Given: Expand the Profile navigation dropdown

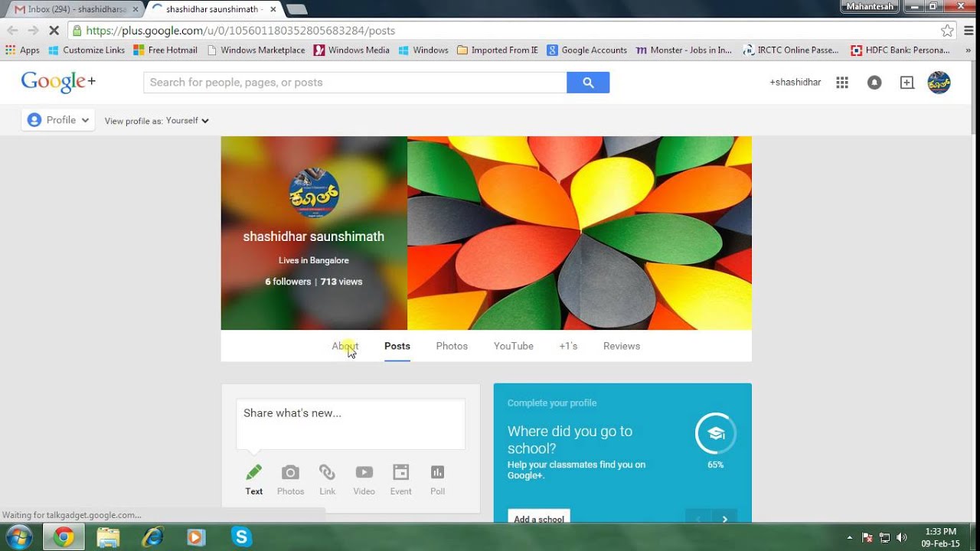Looking at the screenshot, I should [58, 120].
